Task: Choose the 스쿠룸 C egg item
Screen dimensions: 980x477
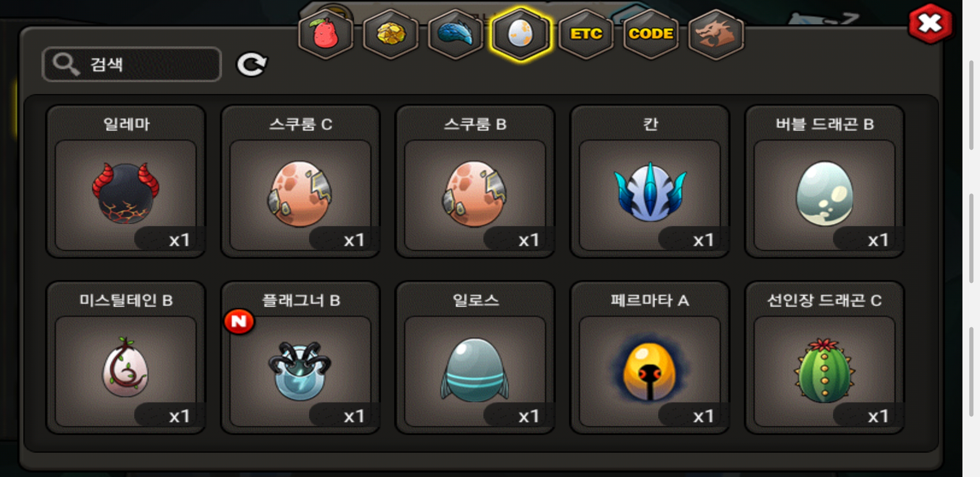Action: [301, 182]
